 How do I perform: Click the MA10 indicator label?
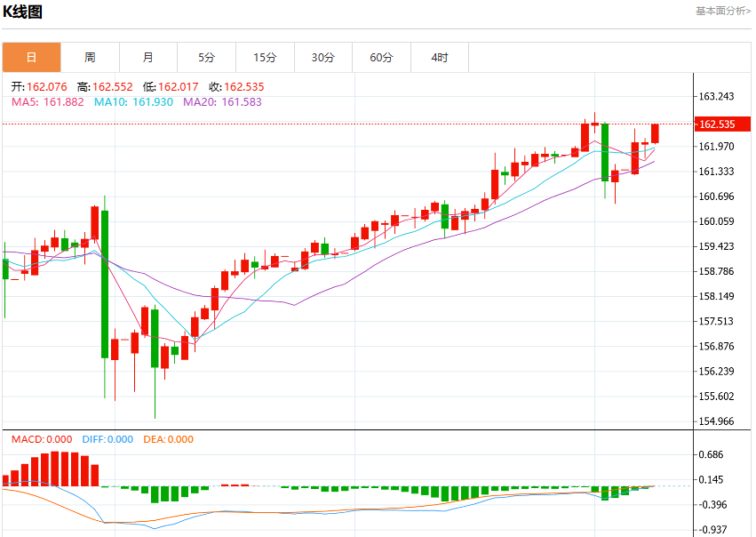click(x=133, y=102)
